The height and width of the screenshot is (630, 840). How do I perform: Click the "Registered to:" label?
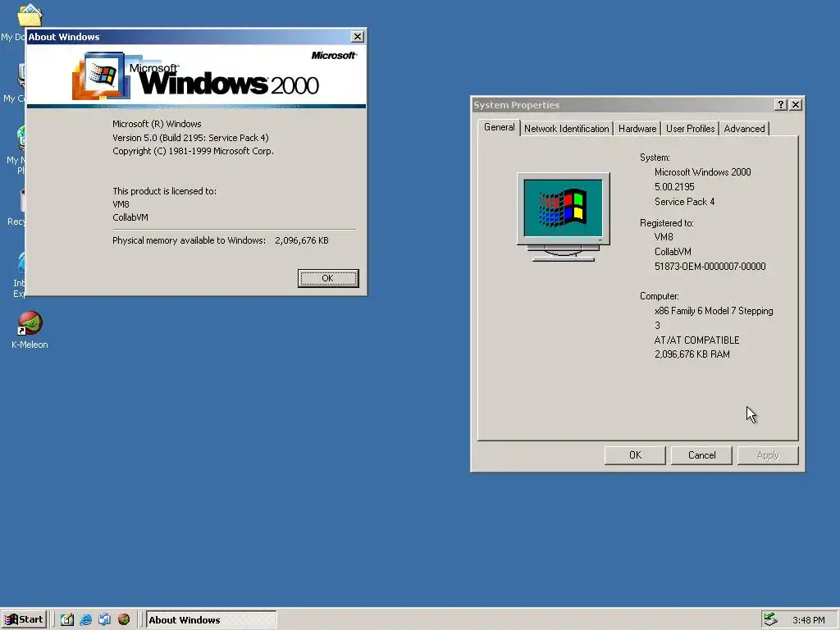(x=666, y=223)
